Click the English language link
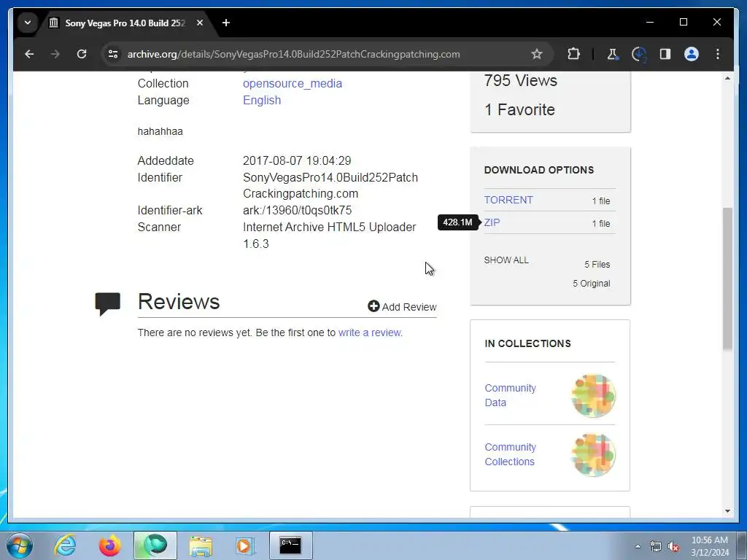747x560 pixels. [262, 101]
